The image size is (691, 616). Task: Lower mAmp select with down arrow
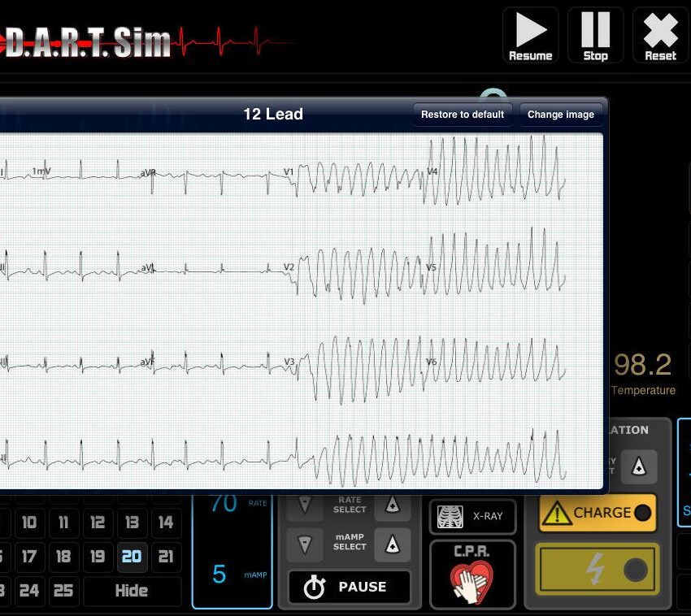(305, 544)
